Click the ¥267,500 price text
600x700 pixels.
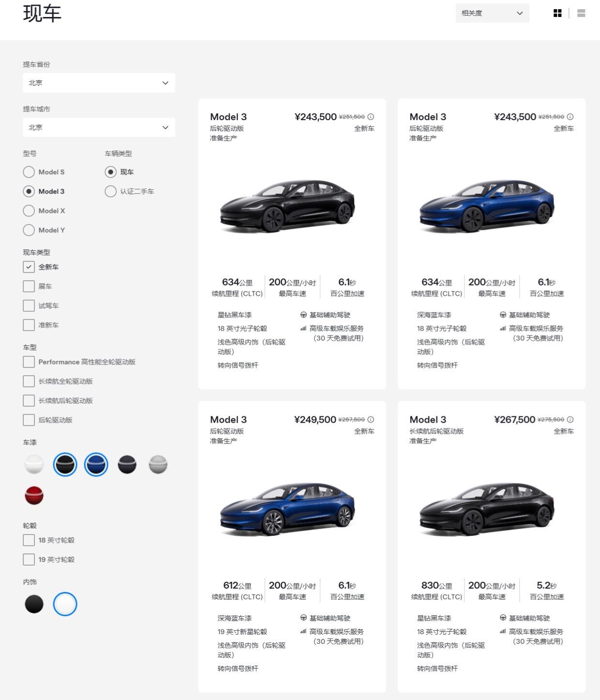(x=514, y=420)
